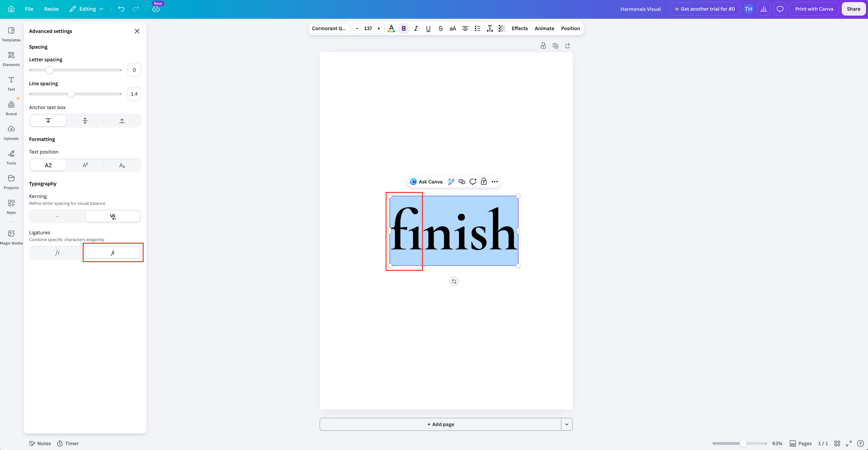Lock the page using the page lock icon

tap(543, 46)
